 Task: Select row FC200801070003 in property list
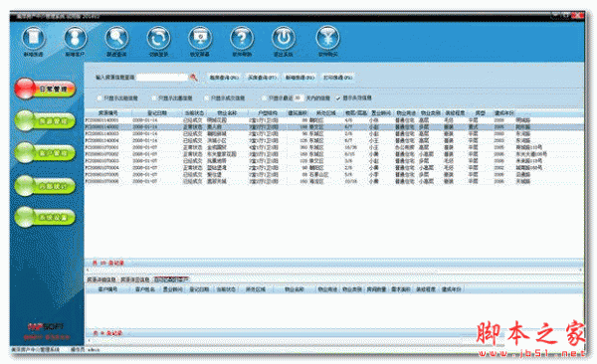tap(334, 161)
